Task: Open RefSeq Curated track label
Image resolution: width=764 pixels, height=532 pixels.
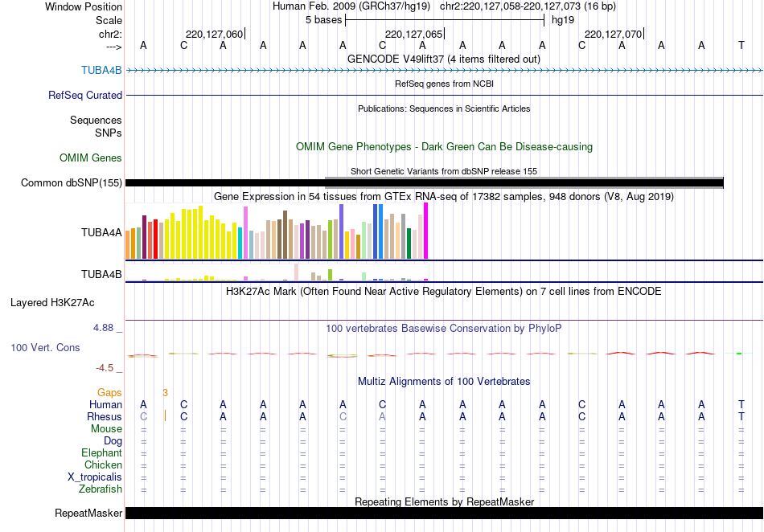Action: click(x=85, y=95)
